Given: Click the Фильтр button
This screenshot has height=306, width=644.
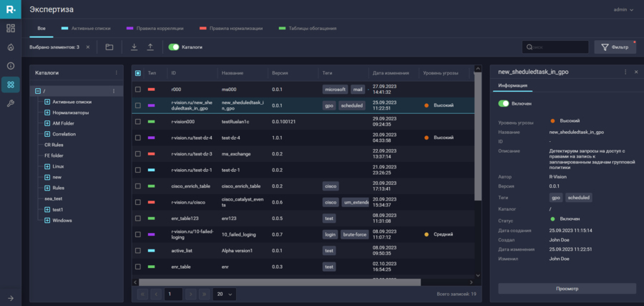Looking at the screenshot, I should point(615,47).
